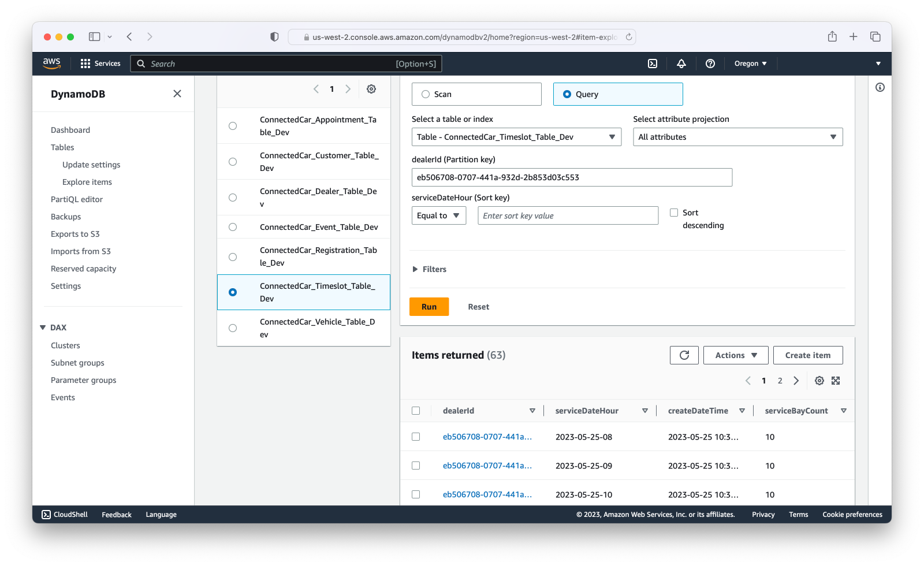The height and width of the screenshot is (566, 924).
Task: Open the Equal to condition dropdown
Action: 439,215
